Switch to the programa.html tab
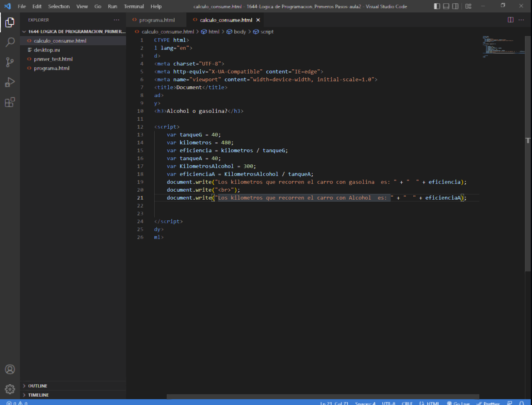 pyautogui.click(x=156, y=20)
